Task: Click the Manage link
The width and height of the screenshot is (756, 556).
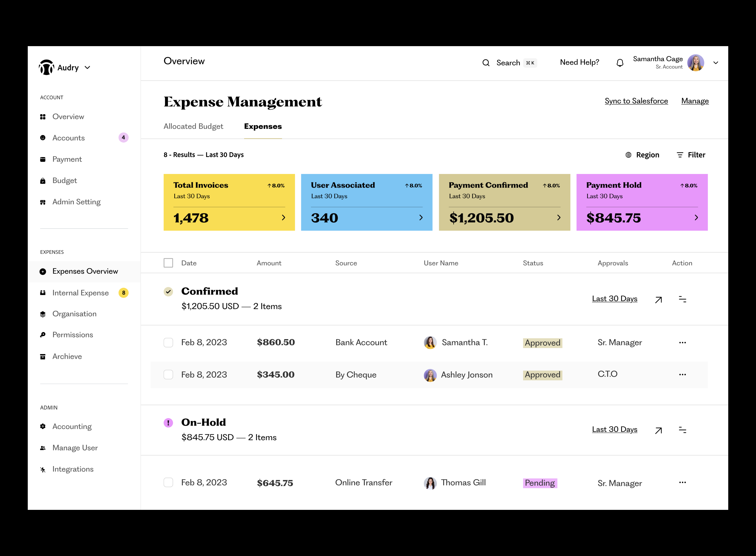Action: [695, 101]
